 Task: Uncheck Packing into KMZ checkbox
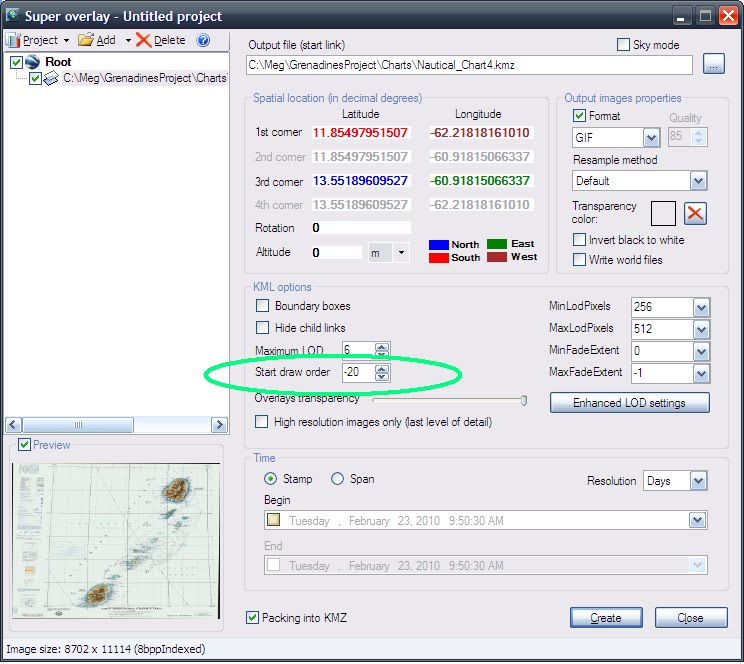tap(252, 617)
